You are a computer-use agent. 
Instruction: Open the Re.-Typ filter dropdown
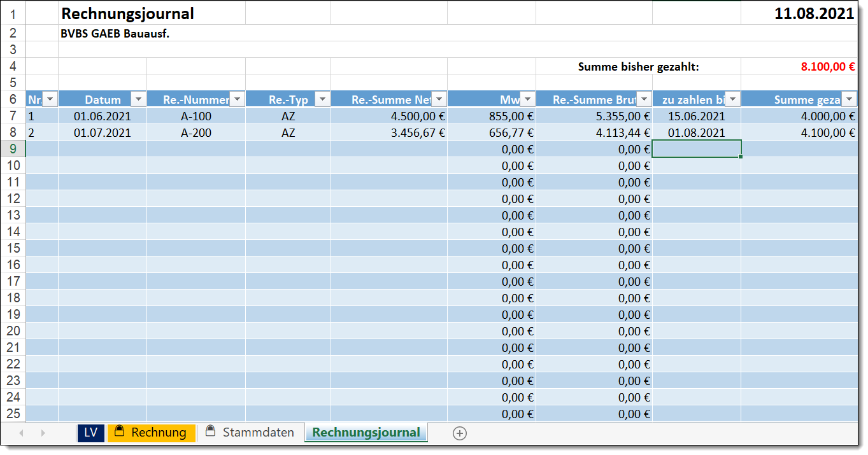[322, 99]
